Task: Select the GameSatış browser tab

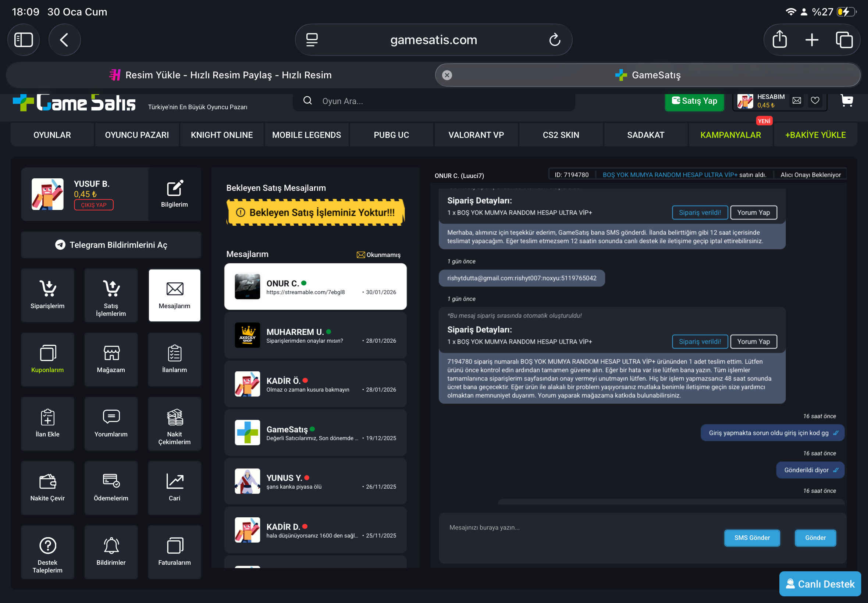Action: point(648,75)
